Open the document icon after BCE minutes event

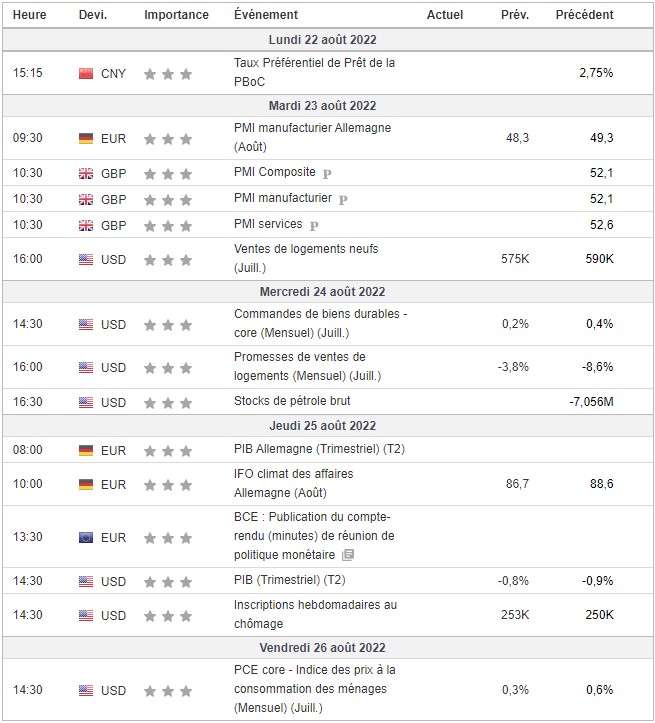click(347, 555)
